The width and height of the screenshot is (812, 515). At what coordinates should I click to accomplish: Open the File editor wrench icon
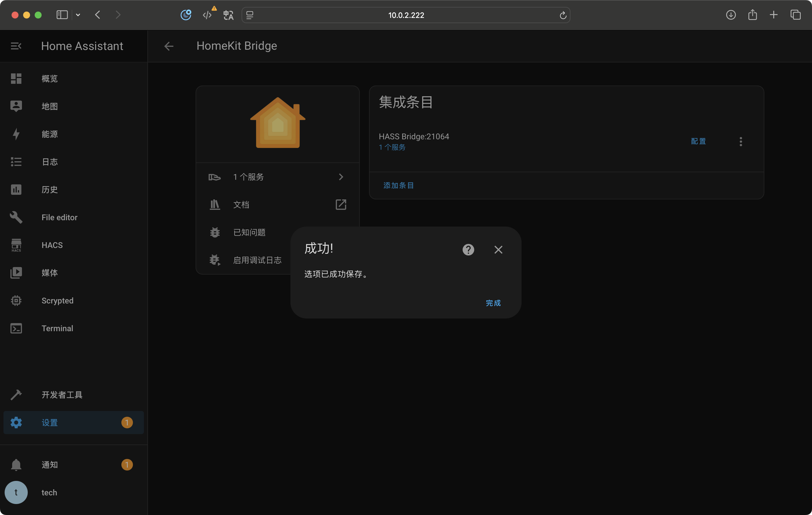pos(16,217)
